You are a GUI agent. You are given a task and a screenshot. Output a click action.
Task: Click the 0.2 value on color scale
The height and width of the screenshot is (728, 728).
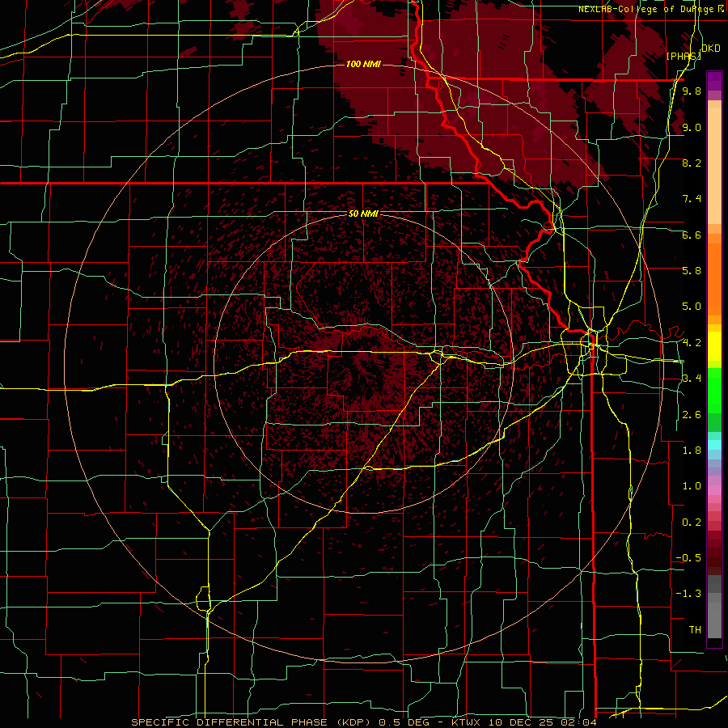[692, 523]
